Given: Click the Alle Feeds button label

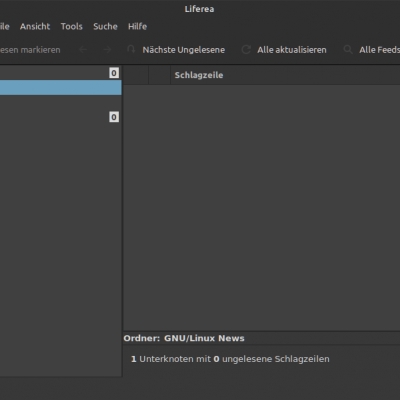Looking at the screenshot, I should click(379, 50).
